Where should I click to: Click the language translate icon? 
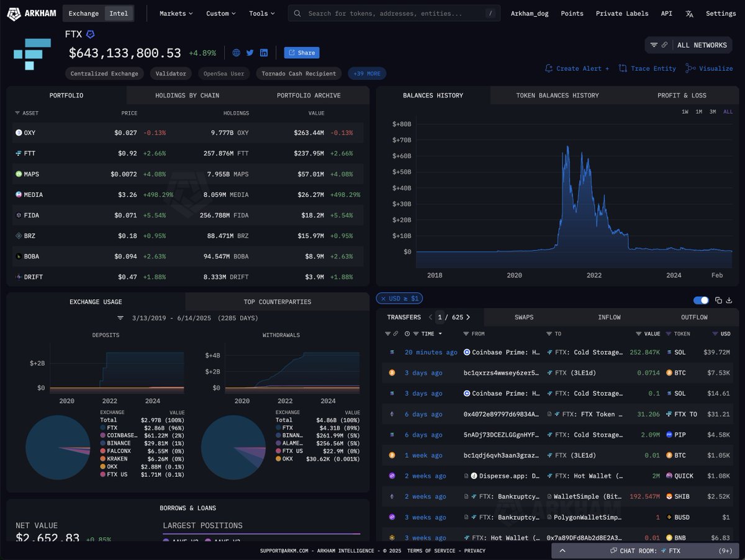point(690,13)
